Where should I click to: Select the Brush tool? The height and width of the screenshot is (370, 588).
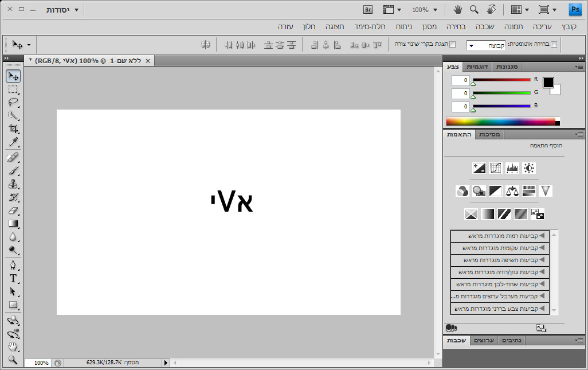pyautogui.click(x=13, y=170)
